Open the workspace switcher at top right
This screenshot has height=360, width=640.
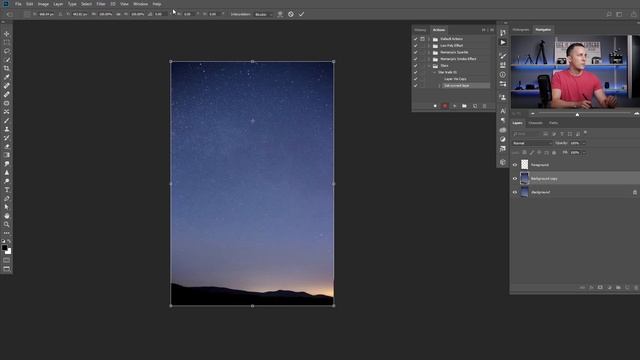pyautogui.click(x=619, y=14)
